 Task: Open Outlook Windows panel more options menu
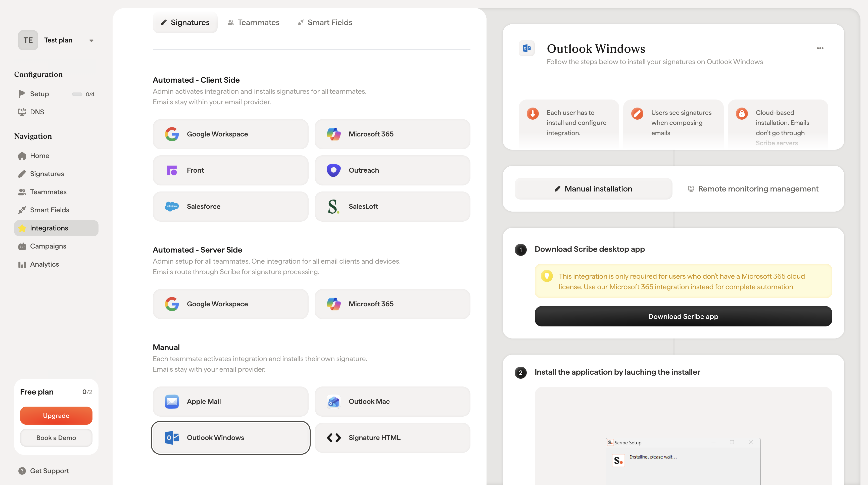(x=820, y=48)
